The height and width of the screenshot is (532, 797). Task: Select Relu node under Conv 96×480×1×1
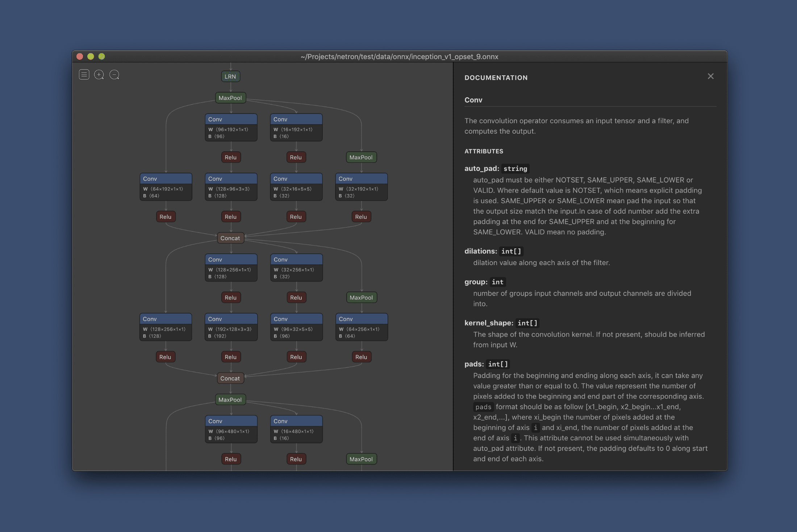point(231,459)
